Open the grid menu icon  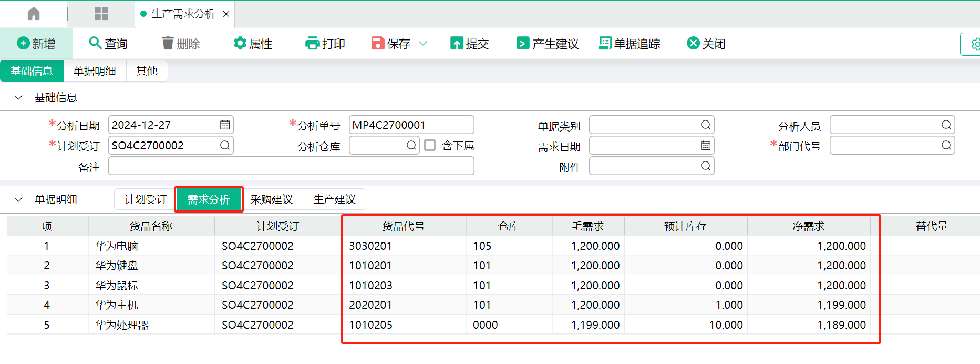101,14
